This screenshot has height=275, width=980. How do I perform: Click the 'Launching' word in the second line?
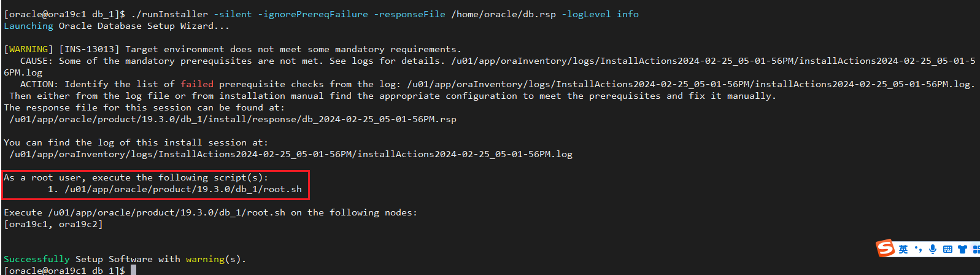pos(28,26)
